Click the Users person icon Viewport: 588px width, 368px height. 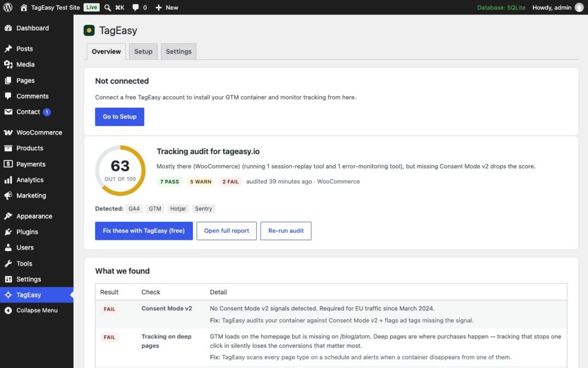point(8,248)
